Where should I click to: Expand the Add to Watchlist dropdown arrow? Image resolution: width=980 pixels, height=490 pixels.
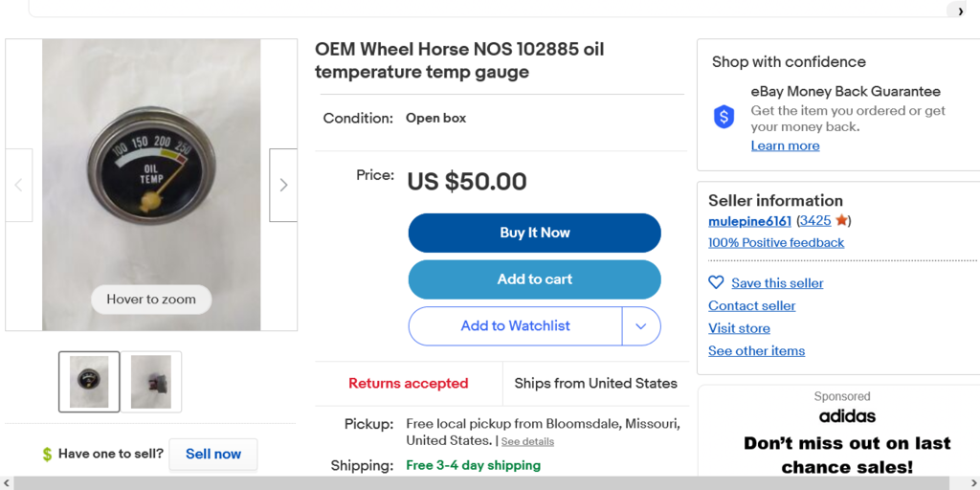pyautogui.click(x=641, y=326)
